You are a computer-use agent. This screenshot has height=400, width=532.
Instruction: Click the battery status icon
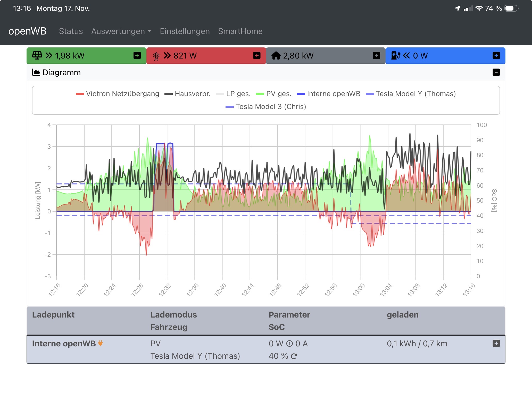[x=511, y=9]
